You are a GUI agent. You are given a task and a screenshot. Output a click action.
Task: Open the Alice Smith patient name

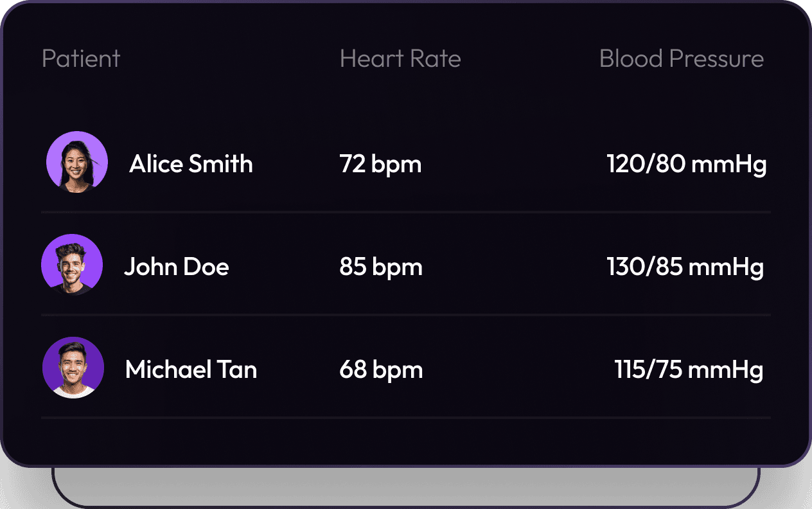click(191, 165)
